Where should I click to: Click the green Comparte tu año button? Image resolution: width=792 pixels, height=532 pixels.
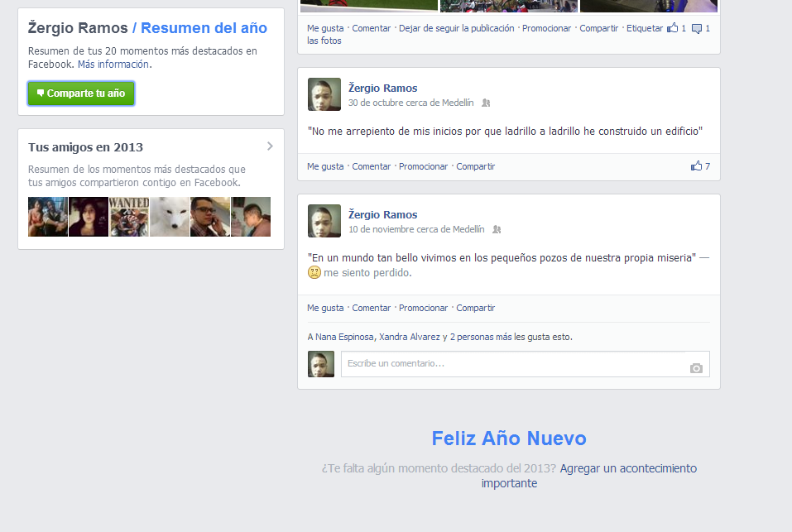coord(81,93)
